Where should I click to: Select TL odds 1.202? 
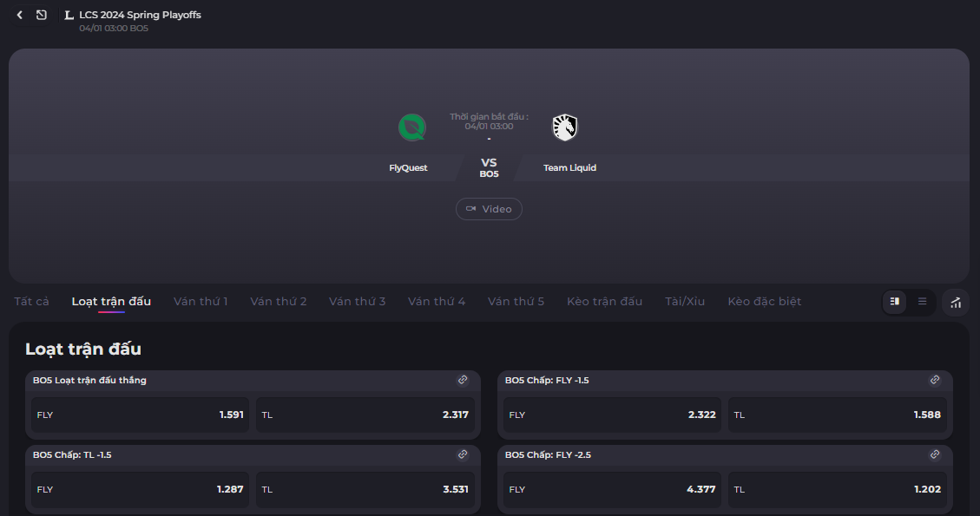(x=838, y=490)
